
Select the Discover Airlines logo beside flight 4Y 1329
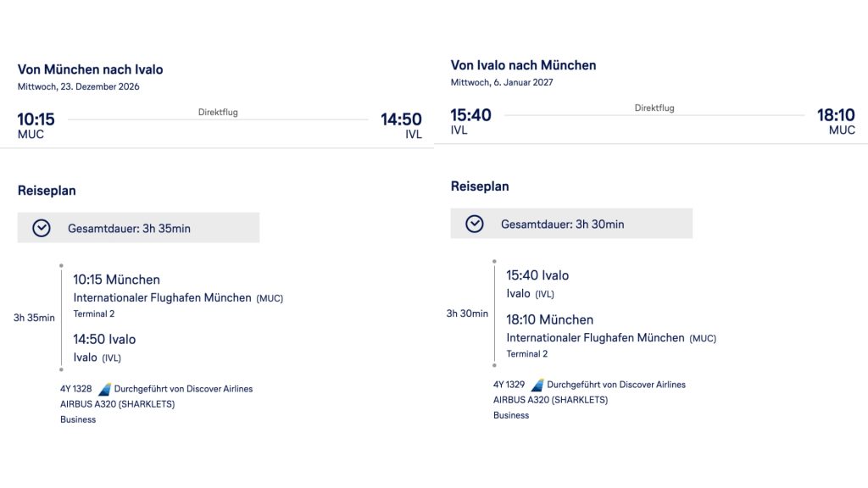point(537,384)
